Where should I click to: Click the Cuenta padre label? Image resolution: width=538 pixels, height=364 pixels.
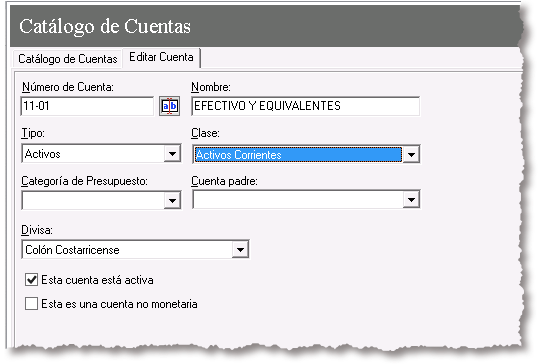point(224,181)
